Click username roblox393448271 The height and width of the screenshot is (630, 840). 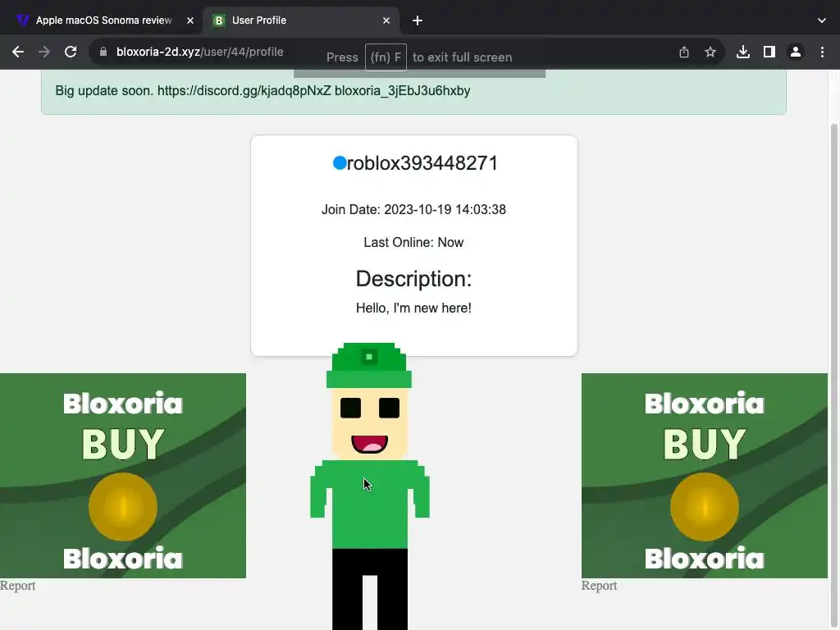[422, 163]
